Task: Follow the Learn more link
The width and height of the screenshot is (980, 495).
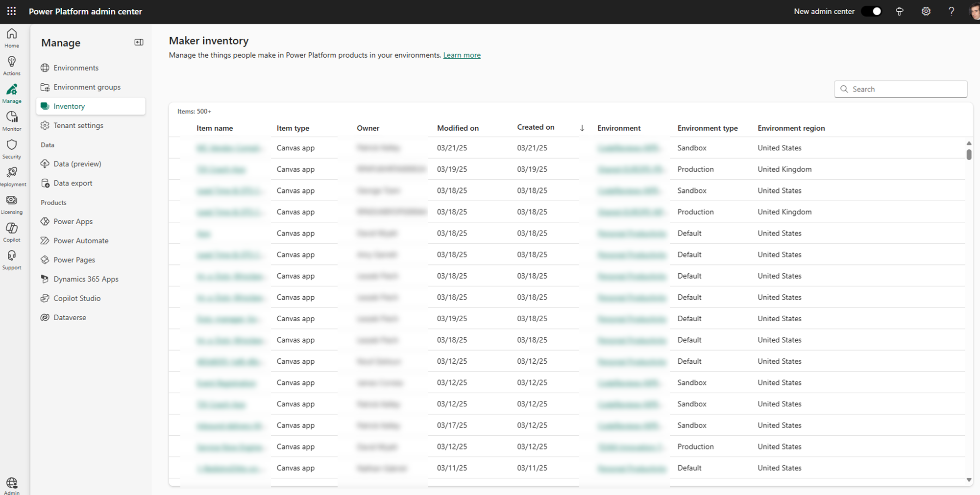Action: [462, 55]
